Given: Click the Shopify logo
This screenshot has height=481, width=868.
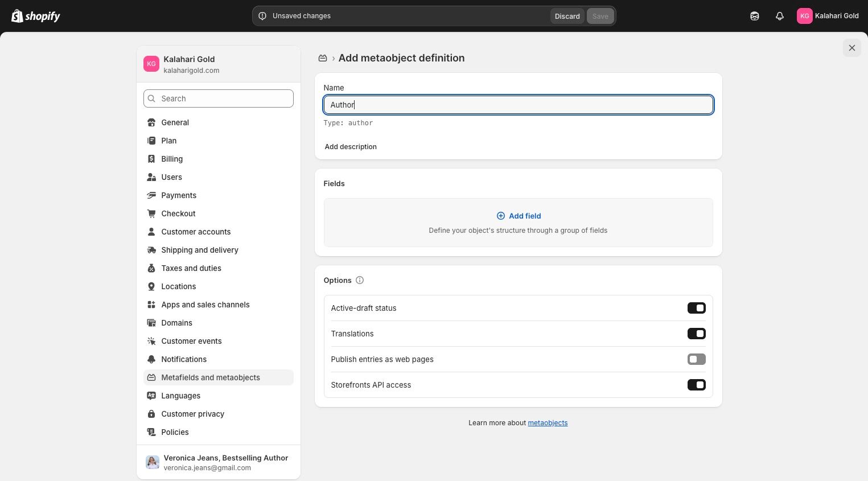Looking at the screenshot, I should pyautogui.click(x=36, y=16).
